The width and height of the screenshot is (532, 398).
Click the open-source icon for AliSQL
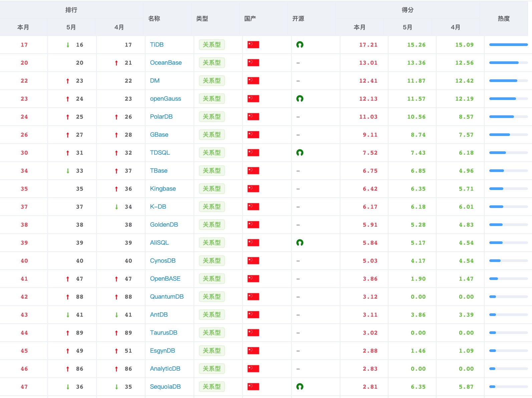click(x=300, y=243)
